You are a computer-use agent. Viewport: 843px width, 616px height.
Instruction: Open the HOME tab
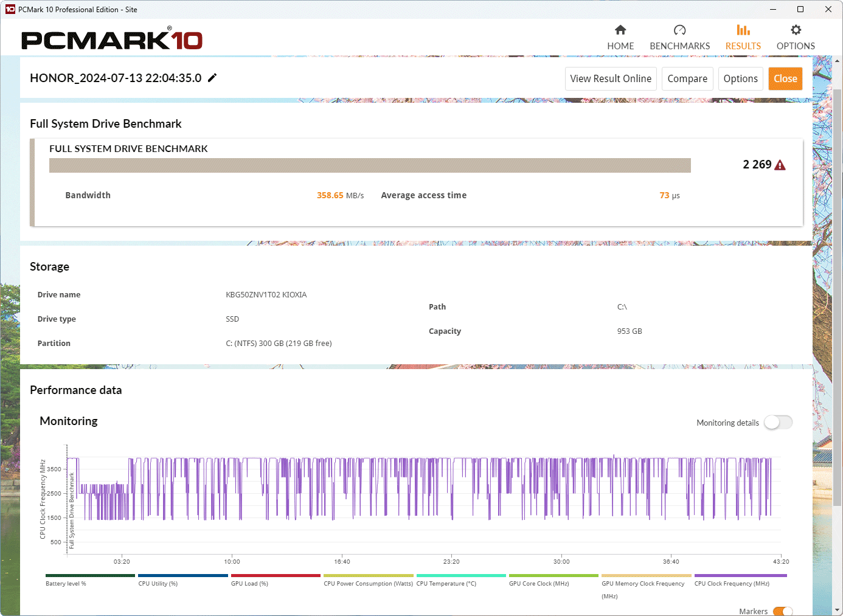pos(620,38)
